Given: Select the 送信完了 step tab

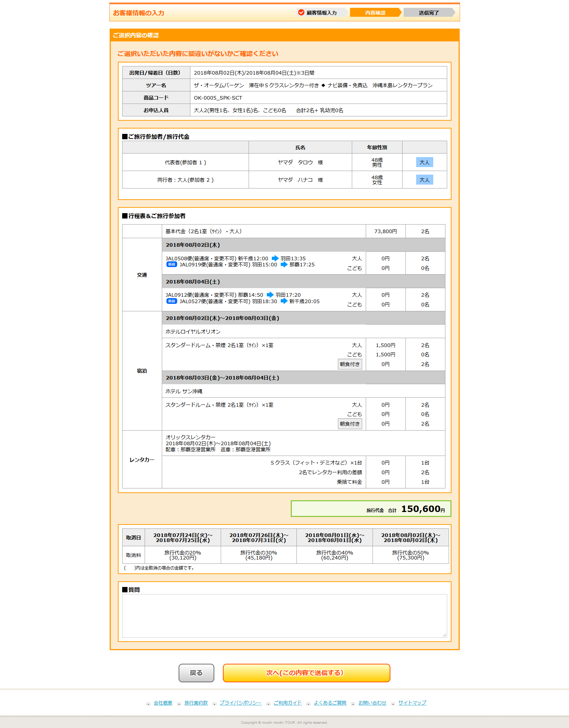Looking at the screenshot, I should coord(429,12).
